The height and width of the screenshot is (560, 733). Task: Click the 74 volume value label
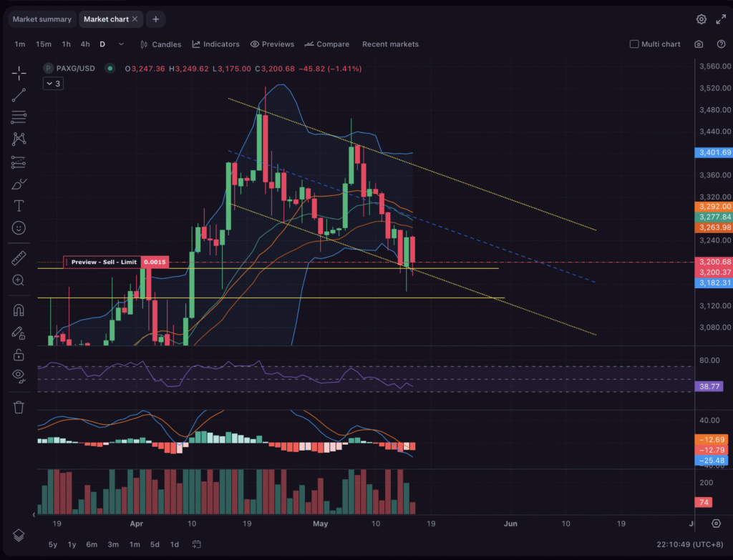point(704,502)
